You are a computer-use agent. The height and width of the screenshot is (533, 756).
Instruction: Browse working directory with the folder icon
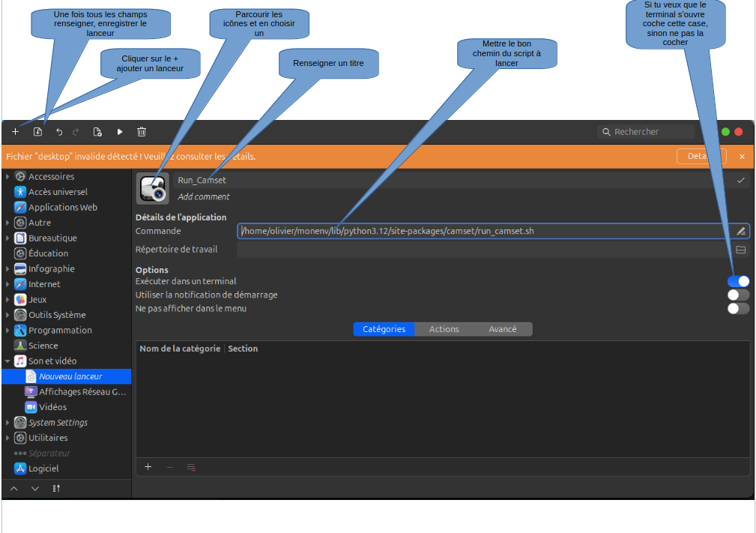click(x=740, y=250)
